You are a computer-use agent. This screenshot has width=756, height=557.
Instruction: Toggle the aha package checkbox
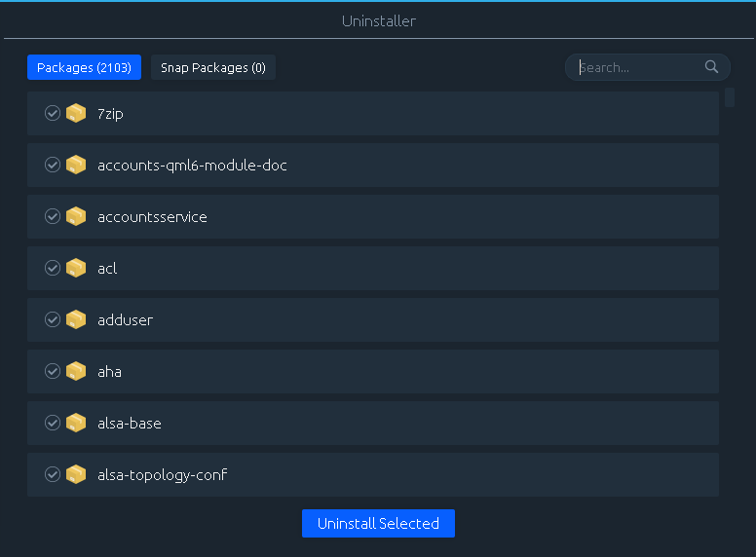coord(53,371)
